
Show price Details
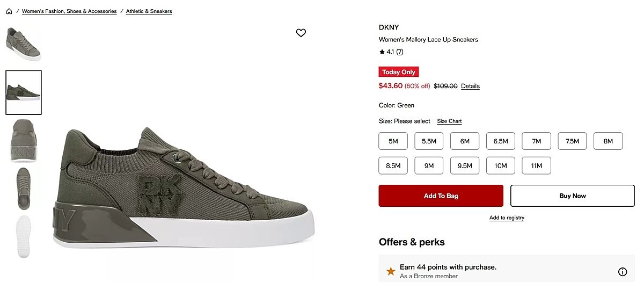click(470, 86)
